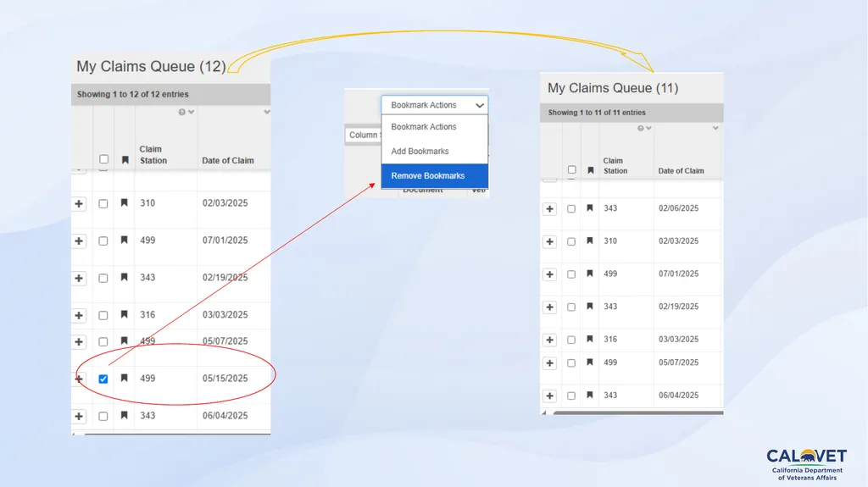Click bookmark icon for 06/04/2025 row in 12-entry queue
This screenshot has height=487, width=868.
pyautogui.click(x=124, y=415)
